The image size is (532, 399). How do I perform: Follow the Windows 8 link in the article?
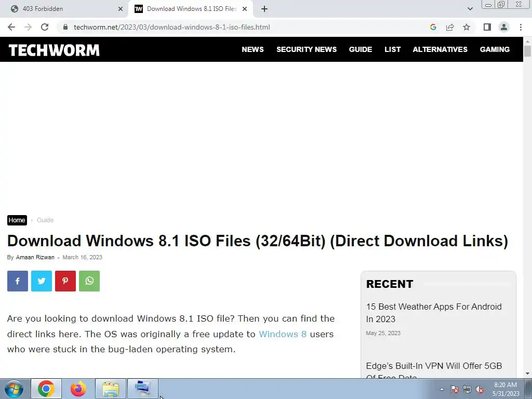(x=283, y=334)
